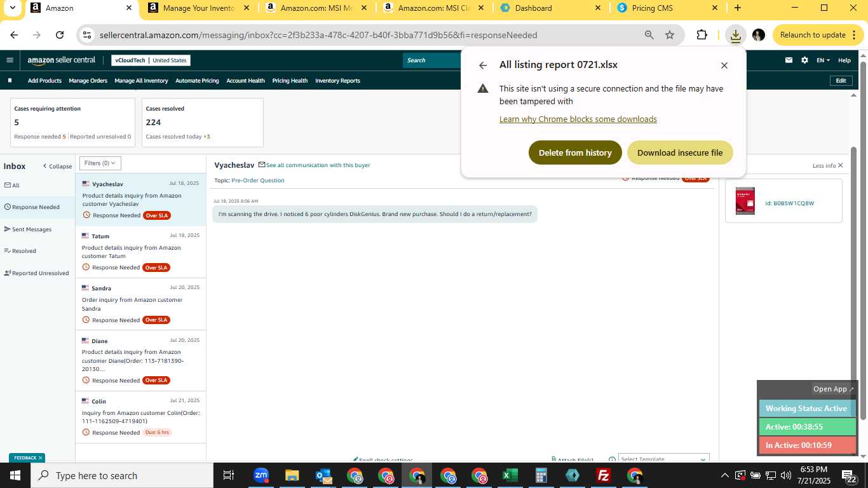This screenshot has width=868, height=488.
Task: Click the Amazon Seller Central logo
Action: pyautogui.click(x=62, y=60)
